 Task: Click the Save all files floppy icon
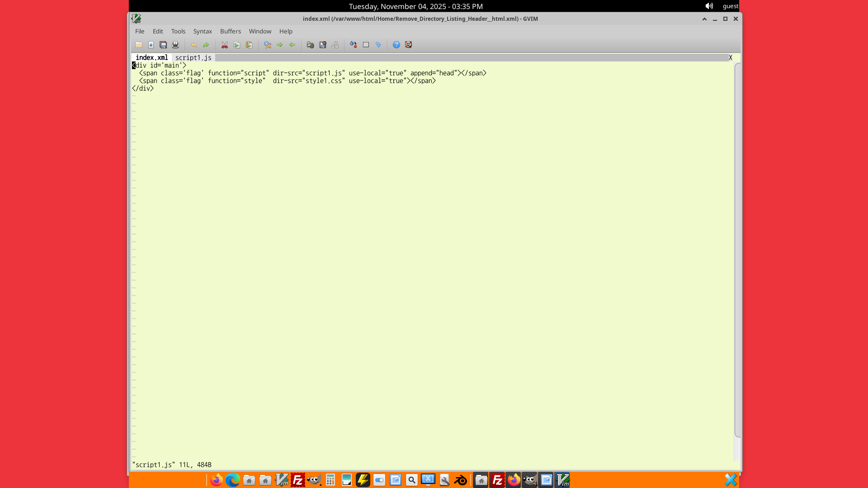pyautogui.click(x=163, y=45)
